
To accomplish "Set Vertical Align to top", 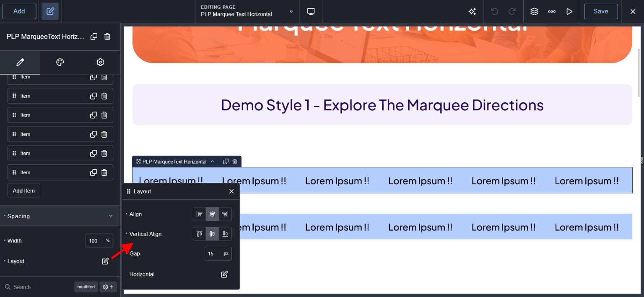I will coord(199,234).
